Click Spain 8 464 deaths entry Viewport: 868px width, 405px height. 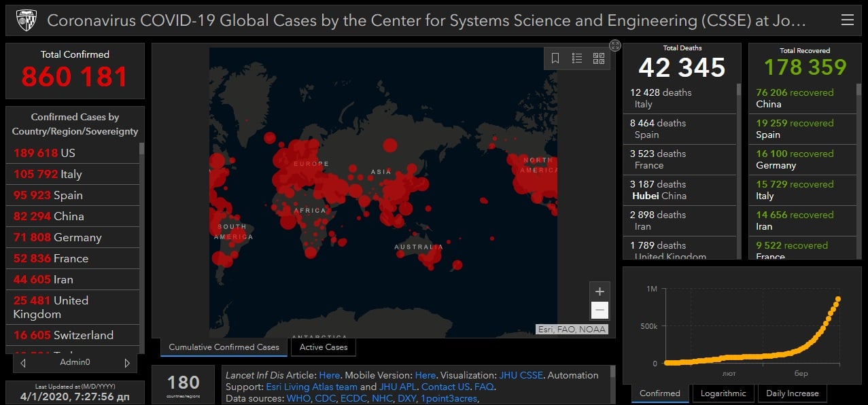(x=680, y=129)
